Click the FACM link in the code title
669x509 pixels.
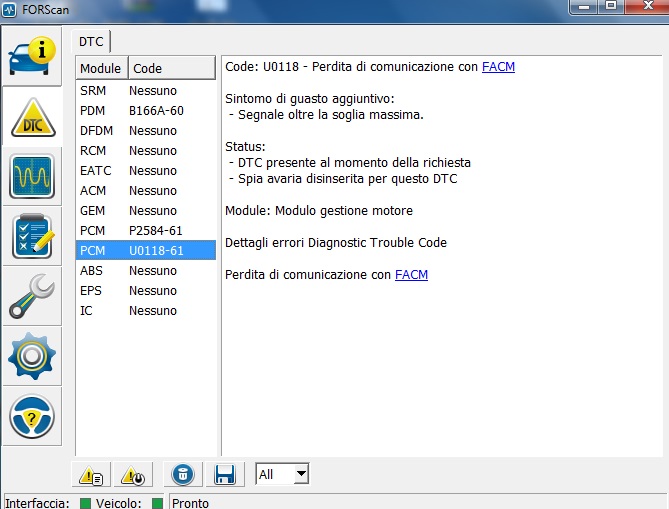(x=498, y=67)
